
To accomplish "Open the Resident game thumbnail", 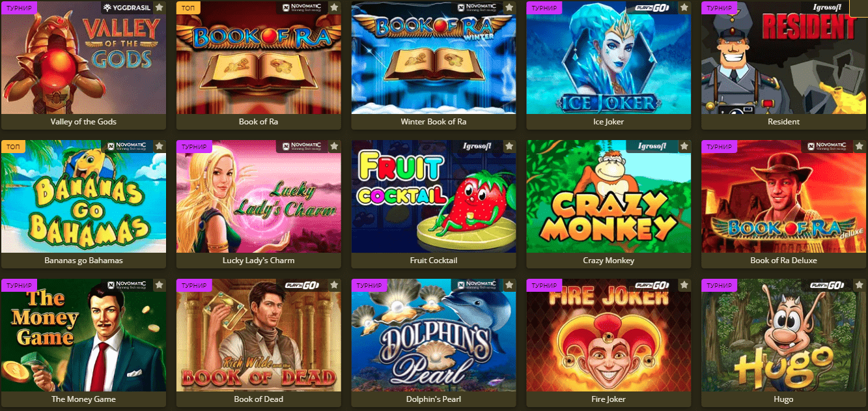I will click(783, 57).
